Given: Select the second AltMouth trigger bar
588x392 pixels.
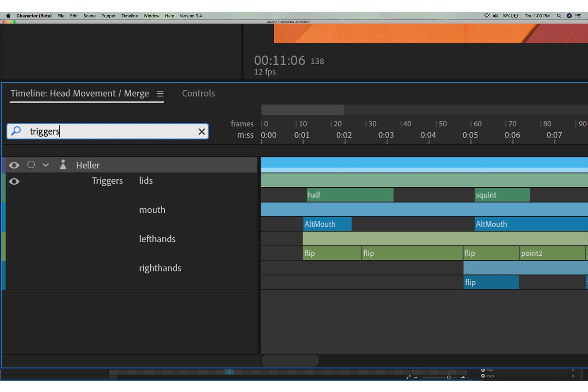Looking at the screenshot, I should point(531,224).
